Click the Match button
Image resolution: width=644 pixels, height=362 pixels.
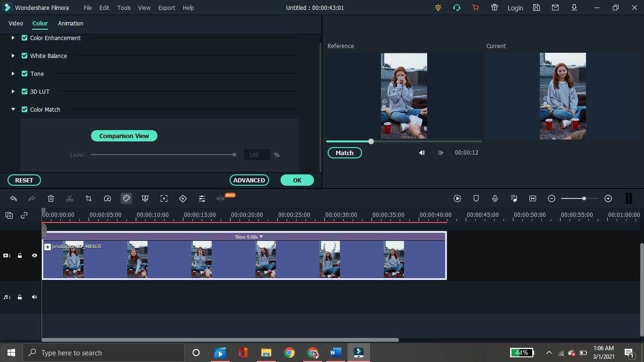344,153
